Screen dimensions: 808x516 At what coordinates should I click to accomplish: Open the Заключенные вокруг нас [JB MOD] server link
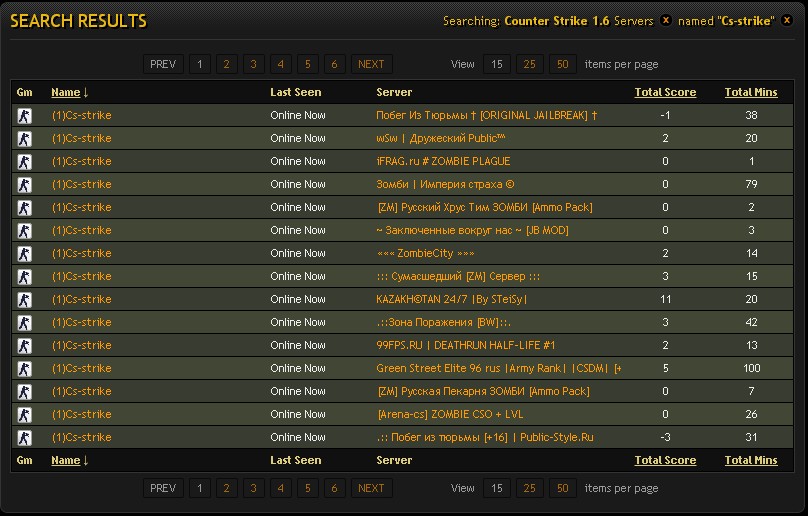click(472, 230)
